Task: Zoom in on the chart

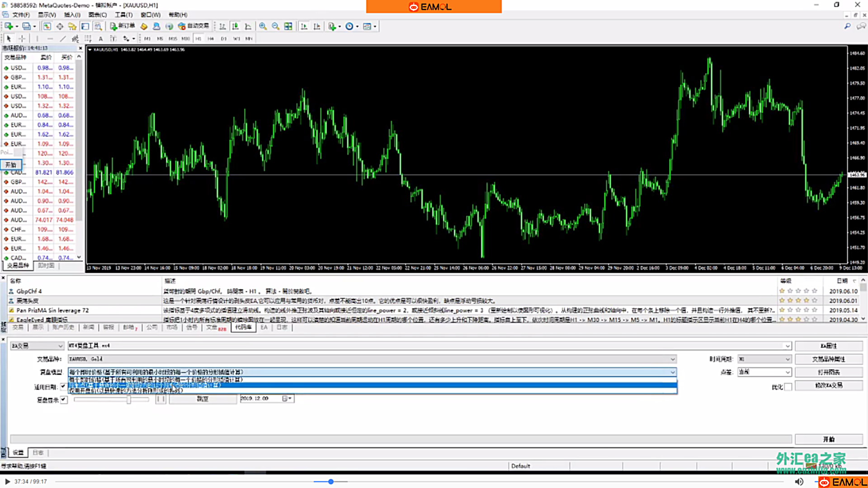Action: pos(263,26)
